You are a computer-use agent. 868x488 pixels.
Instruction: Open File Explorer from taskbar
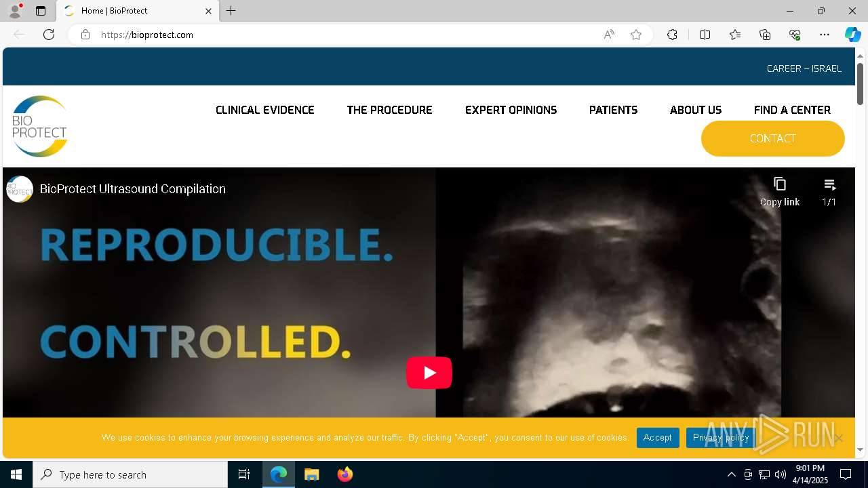click(x=312, y=474)
